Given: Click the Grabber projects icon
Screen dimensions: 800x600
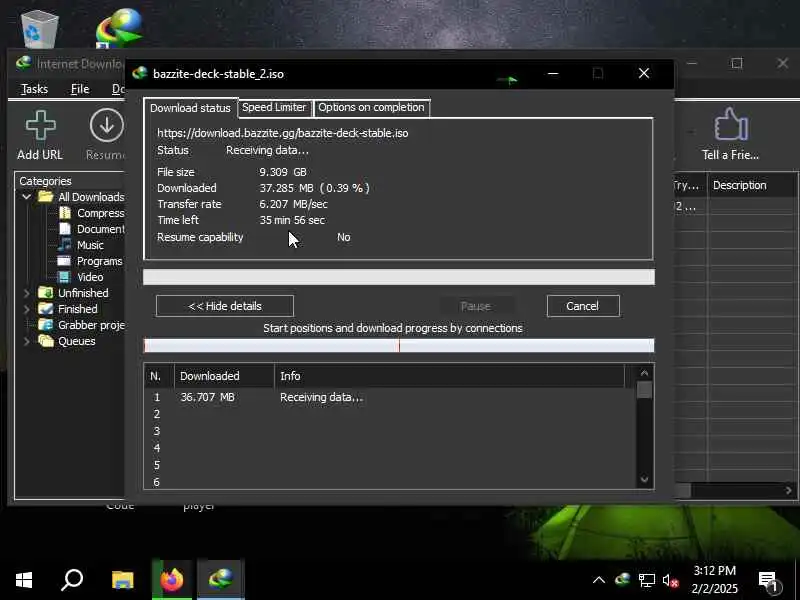Looking at the screenshot, I should click(45, 324).
